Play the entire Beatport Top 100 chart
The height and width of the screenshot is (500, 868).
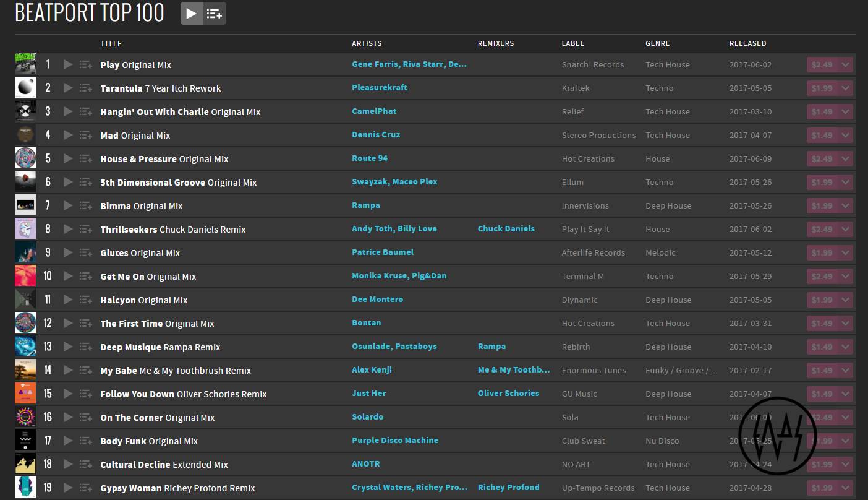click(x=192, y=14)
